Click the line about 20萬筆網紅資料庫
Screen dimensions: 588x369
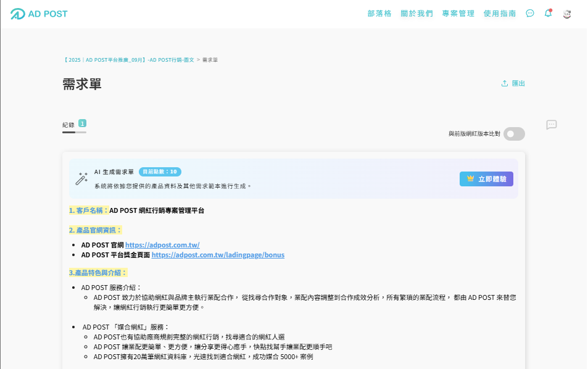coord(203,357)
